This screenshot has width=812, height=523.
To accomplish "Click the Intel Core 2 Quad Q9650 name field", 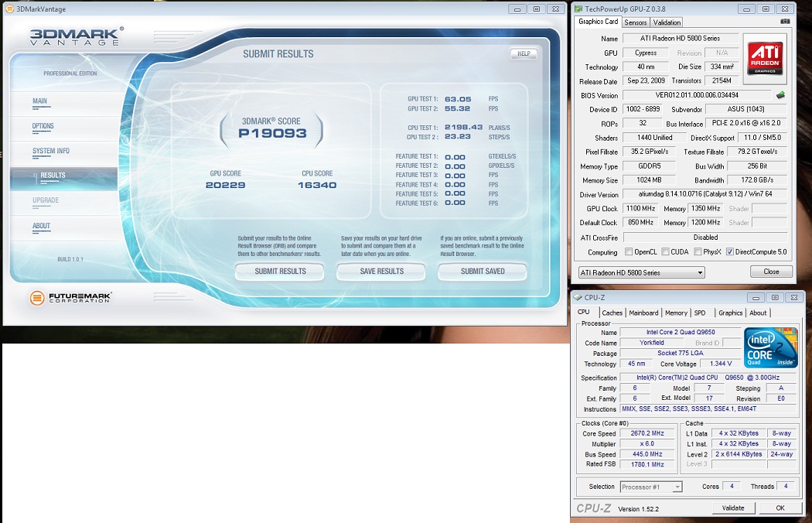I will point(681,332).
